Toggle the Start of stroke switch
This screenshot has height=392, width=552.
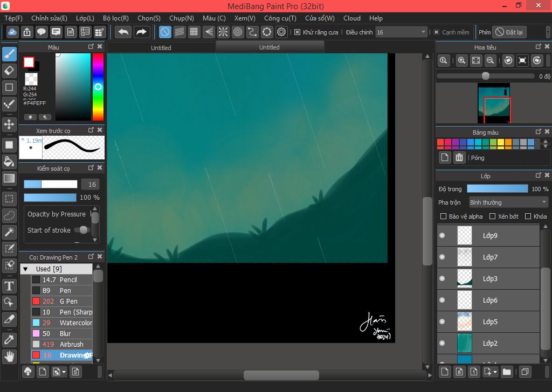coord(82,230)
